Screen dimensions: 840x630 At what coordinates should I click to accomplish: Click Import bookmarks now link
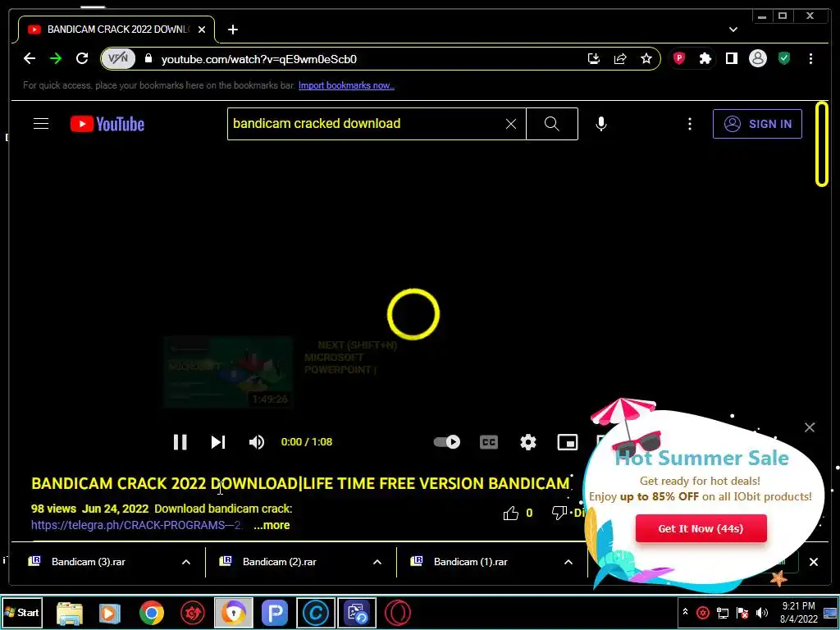point(346,85)
